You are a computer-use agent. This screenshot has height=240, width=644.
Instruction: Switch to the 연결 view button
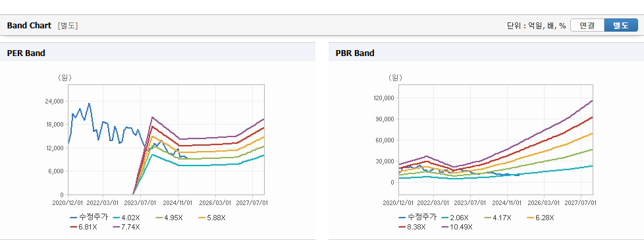(x=587, y=26)
